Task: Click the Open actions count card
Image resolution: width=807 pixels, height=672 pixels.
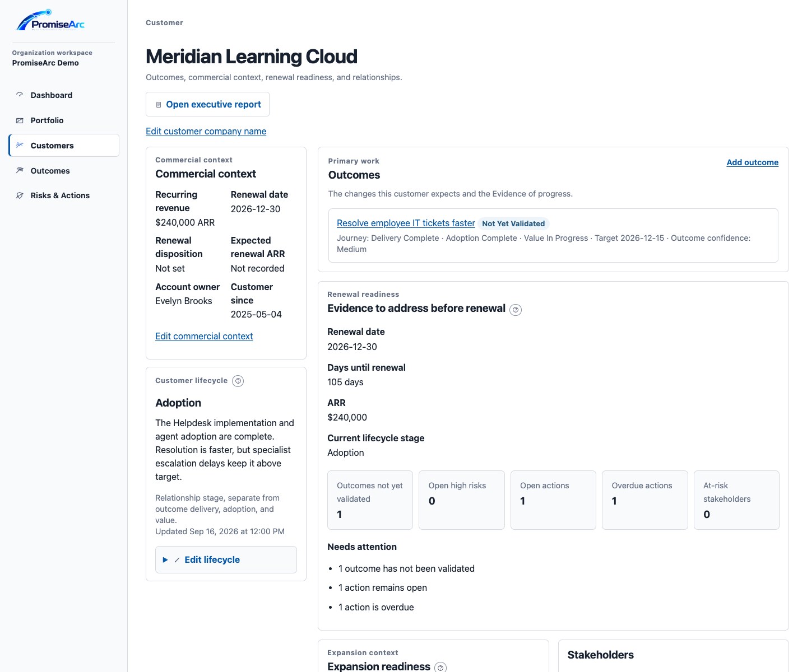Action: click(553, 500)
